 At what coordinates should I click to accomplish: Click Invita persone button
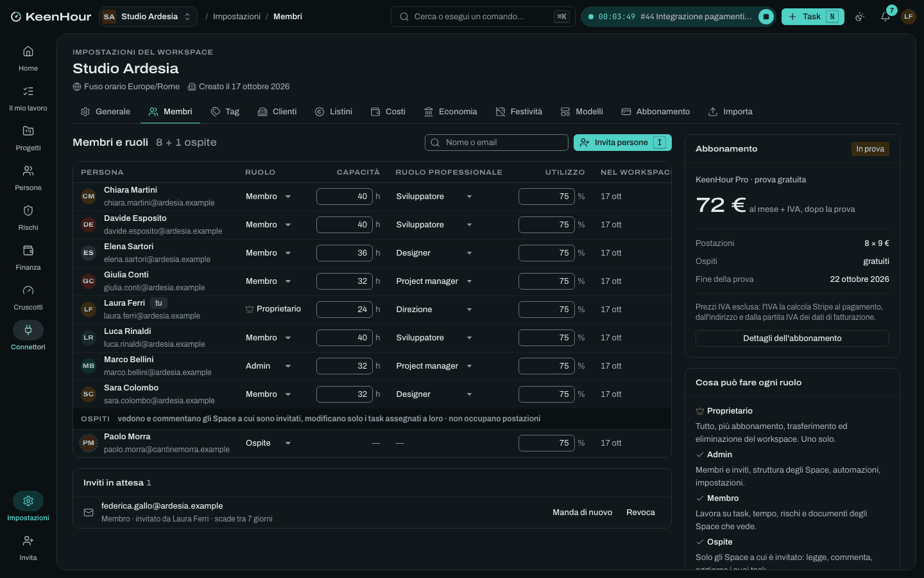click(622, 143)
